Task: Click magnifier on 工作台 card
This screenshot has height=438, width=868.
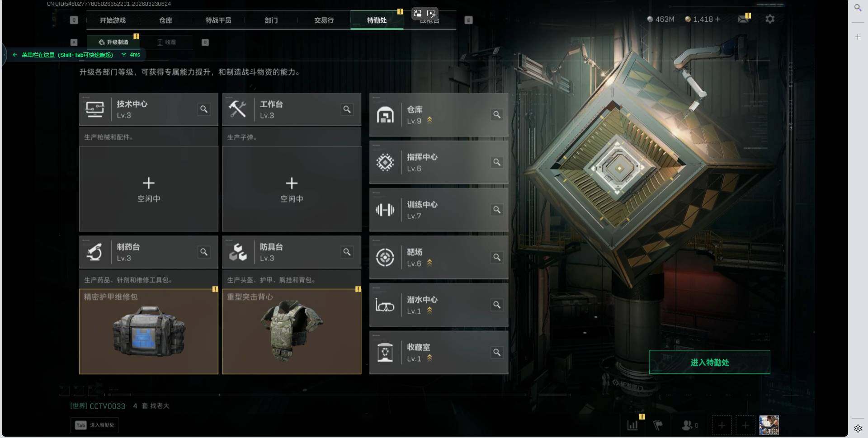Action: (x=347, y=109)
